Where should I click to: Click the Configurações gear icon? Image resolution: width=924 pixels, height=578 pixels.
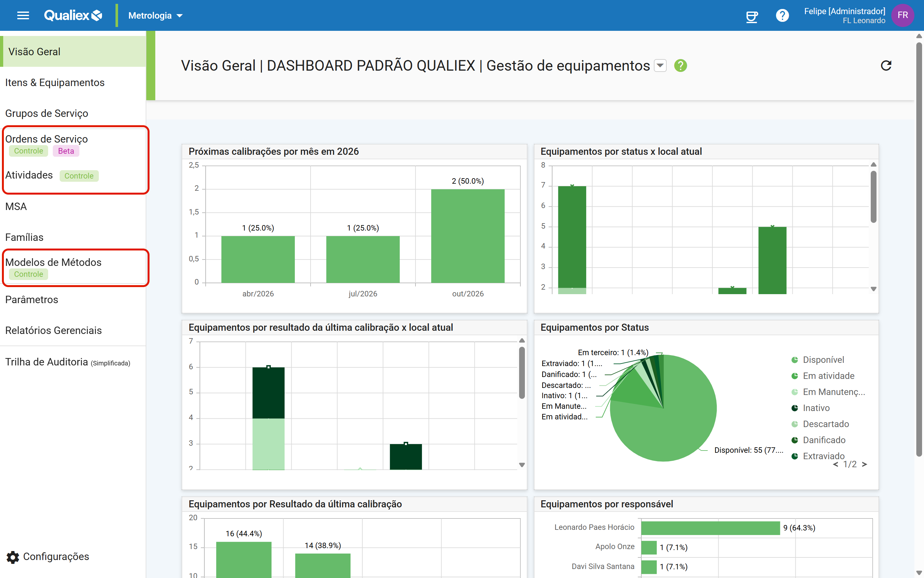[x=13, y=557]
